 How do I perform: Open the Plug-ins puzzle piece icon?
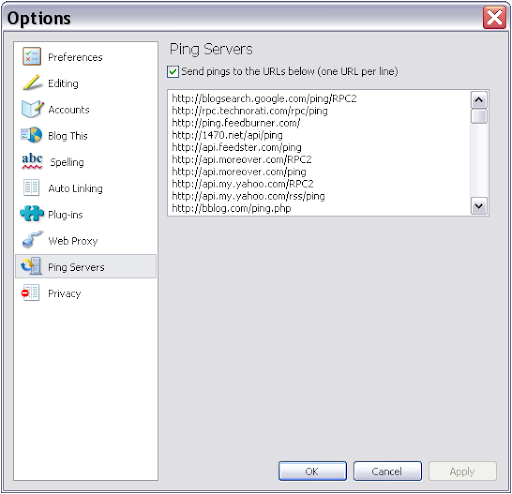[x=32, y=214]
